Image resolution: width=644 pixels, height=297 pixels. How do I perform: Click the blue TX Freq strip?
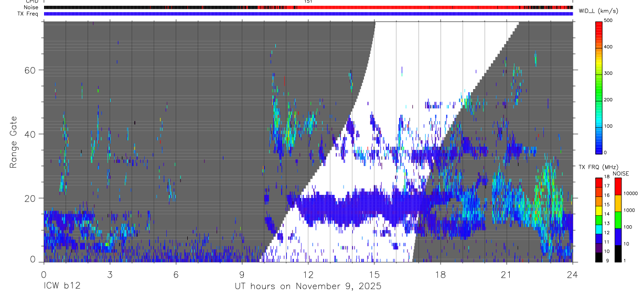308,14
